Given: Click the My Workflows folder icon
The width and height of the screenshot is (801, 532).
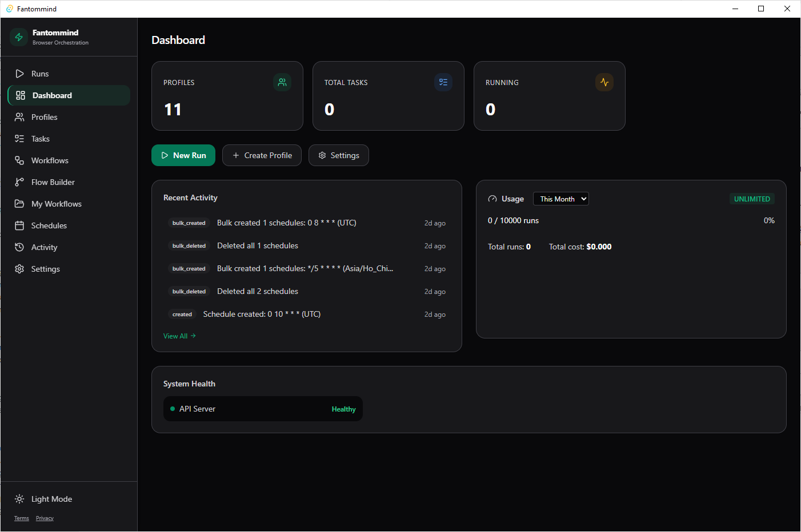Looking at the screenshot, I should click(x=19, y=204).
